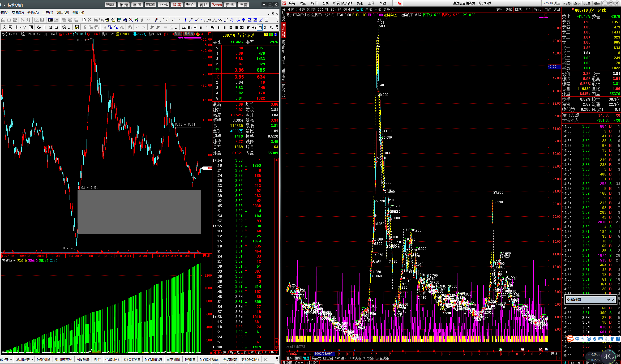The width and height of the screenshot is (621, 364).
Task: Click the print icon in the toolbar
Action: pos(107,20)
